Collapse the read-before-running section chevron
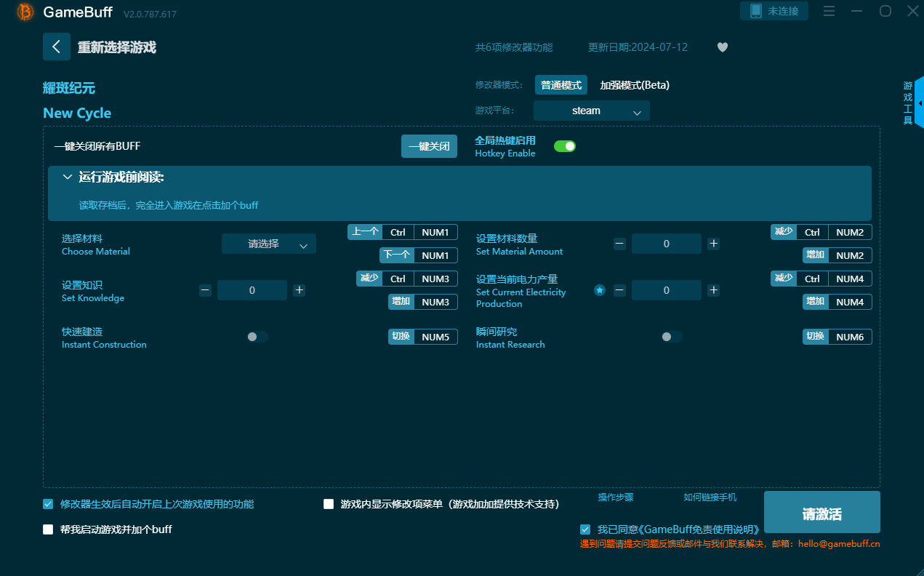Image resolution: width=924 pixels, height=576 pixels. coord(68,177)
